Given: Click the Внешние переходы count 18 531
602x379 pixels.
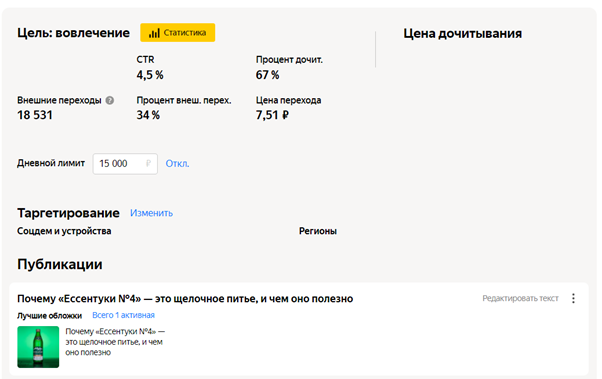Looking at the screenshot, I should [35, 115].
